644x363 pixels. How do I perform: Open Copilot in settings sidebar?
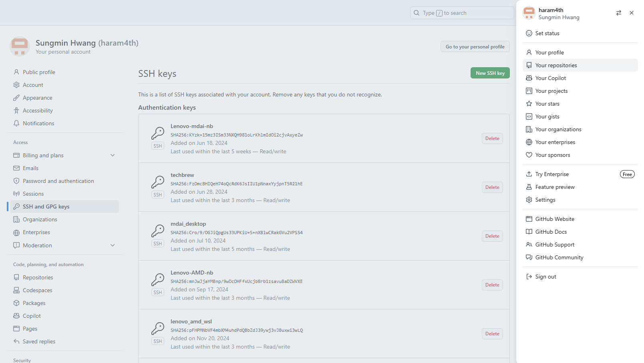point(64,316)
